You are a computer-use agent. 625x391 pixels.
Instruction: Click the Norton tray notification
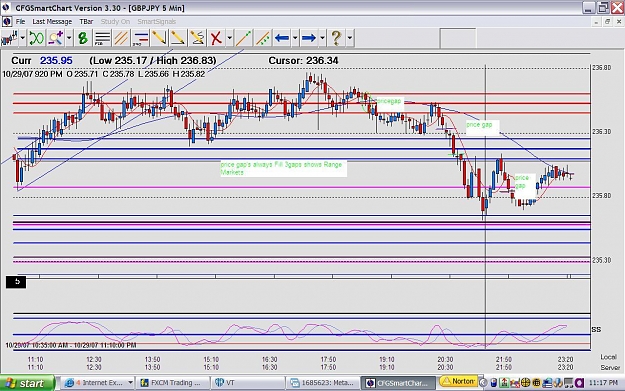pos(458,381)
